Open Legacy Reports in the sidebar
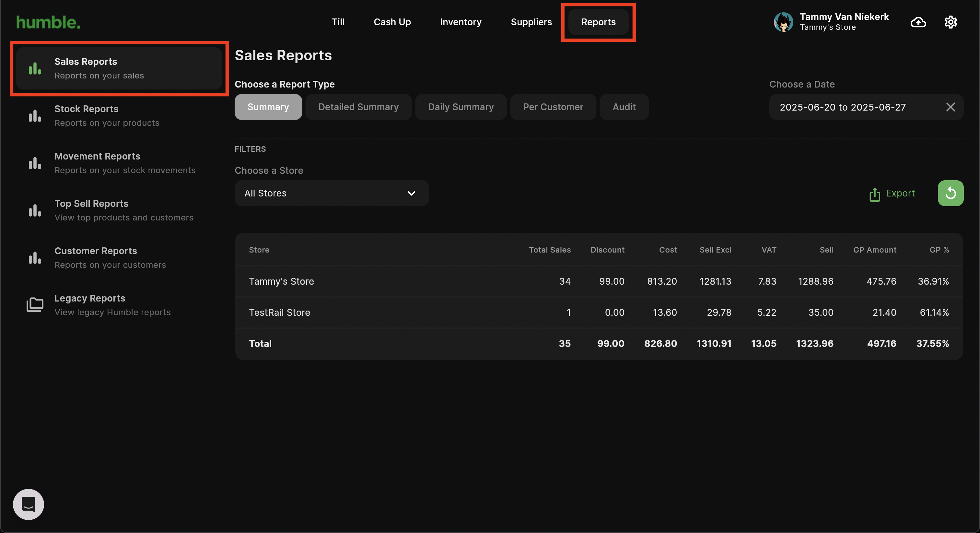Image resolution: width=980 pixels, height=533 pixels. pos(119,304)
